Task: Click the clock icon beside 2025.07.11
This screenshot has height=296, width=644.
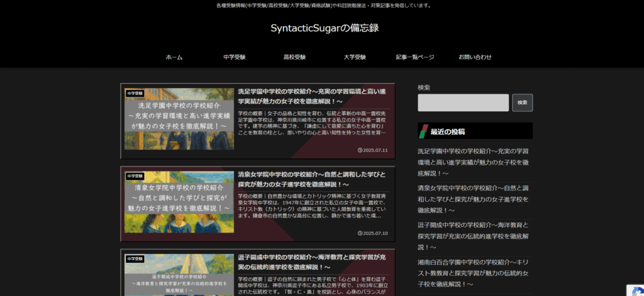Action: pyautogui.click(x=359, y=150)
